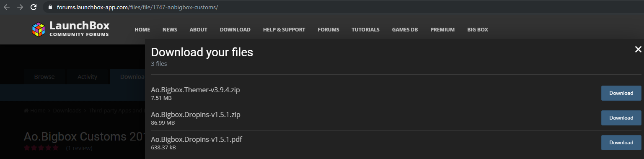Click the browser address bar URL
Screen dimensions: 644x159
[x=137, y=7]
